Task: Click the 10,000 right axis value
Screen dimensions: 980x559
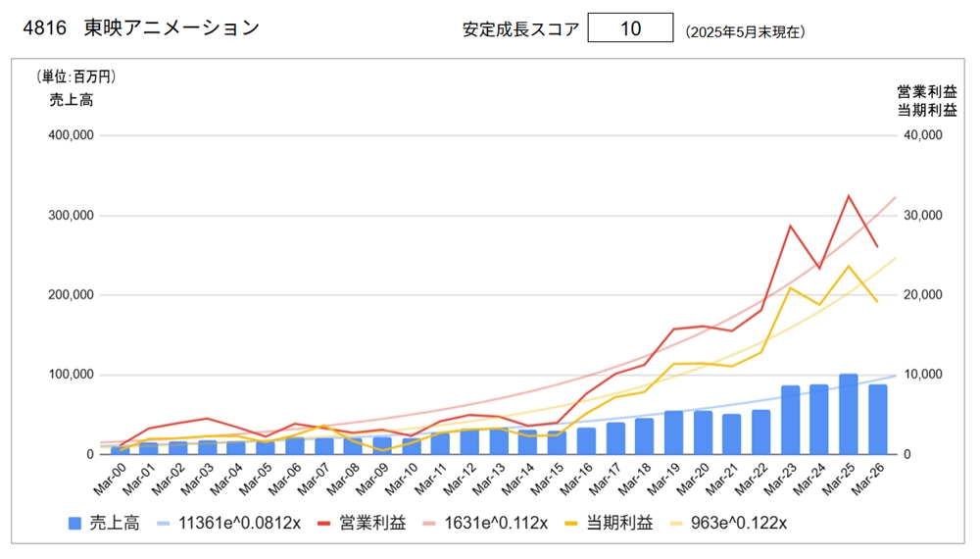Action: point(922,375)
